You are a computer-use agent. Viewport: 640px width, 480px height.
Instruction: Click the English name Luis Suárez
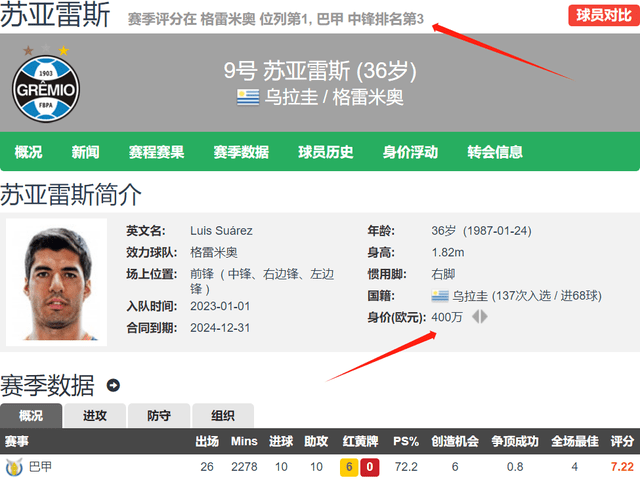click(221, 231)
